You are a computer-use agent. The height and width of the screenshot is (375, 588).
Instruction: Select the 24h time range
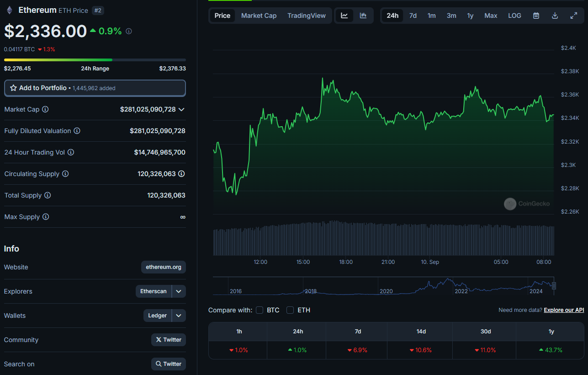tap(392, 16)
